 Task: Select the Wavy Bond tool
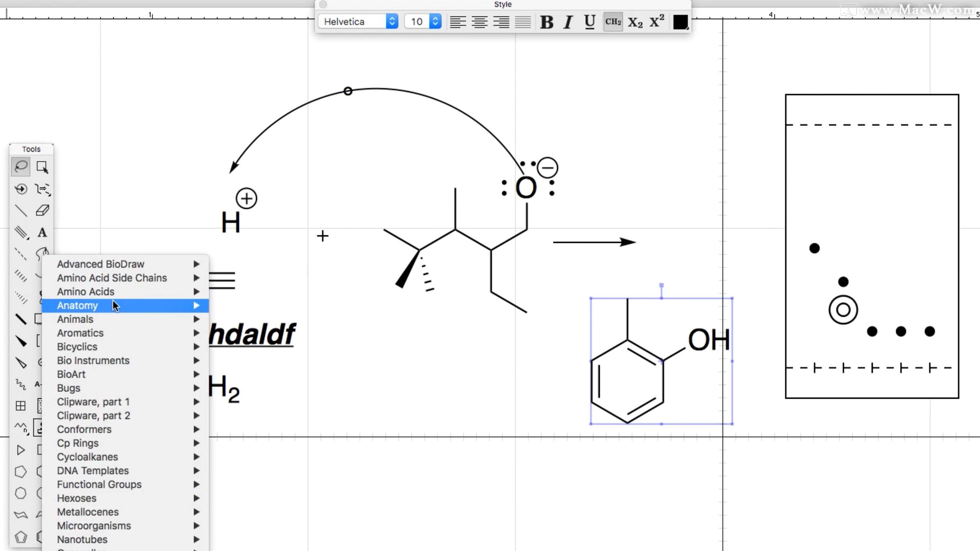click(21, 384)
